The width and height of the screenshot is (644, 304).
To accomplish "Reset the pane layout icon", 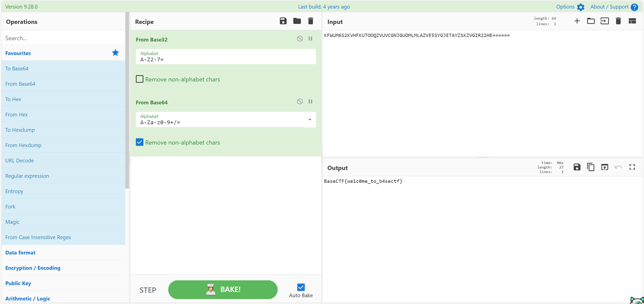I will click(632, 21).
